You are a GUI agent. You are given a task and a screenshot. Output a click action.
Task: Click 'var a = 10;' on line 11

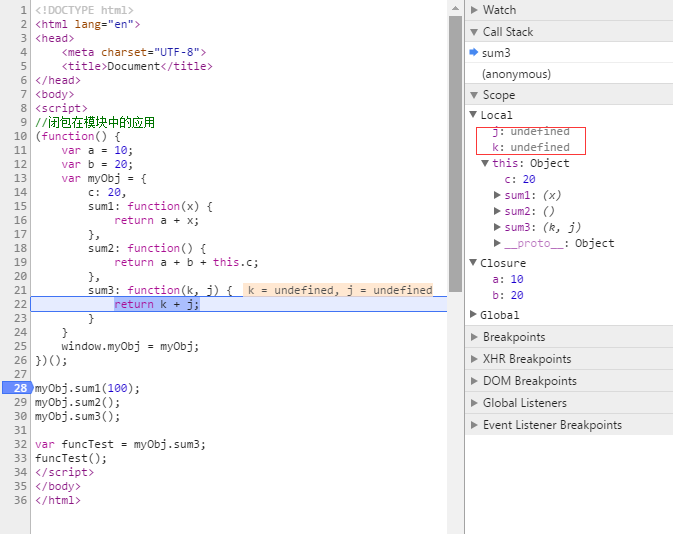coord(97,151)
